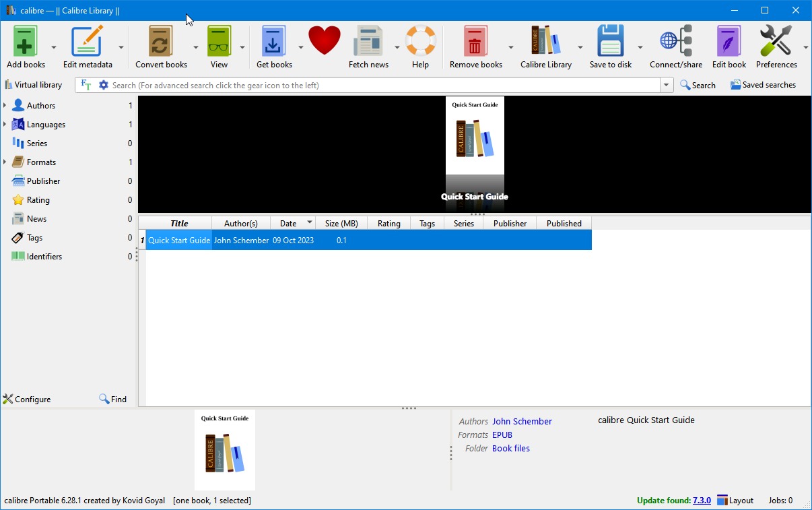Viewport: 812px width, 510px height.
Task: Select the Quick Start Guide title cell
Action: pos(179,241)
